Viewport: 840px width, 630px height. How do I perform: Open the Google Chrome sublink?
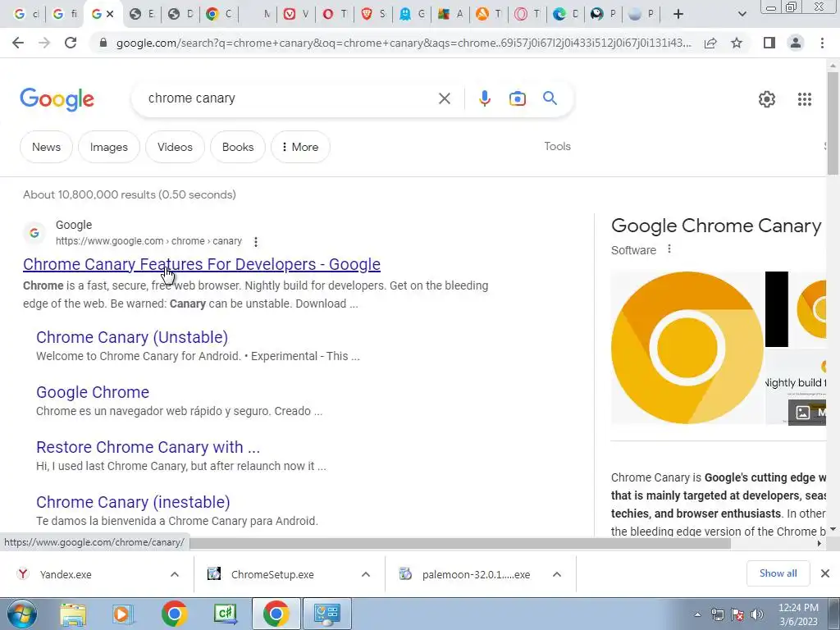pyautogui.click(x=93, y=392)
